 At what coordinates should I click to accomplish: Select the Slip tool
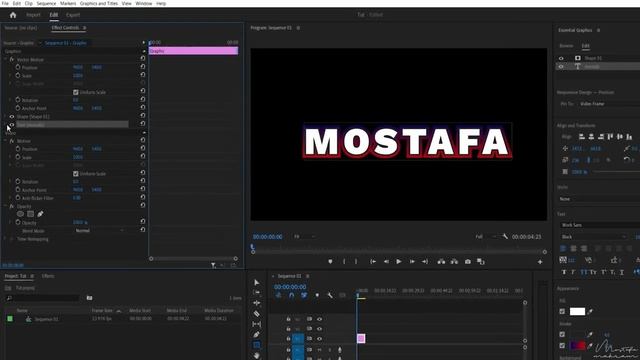click(x=256, y=324)
